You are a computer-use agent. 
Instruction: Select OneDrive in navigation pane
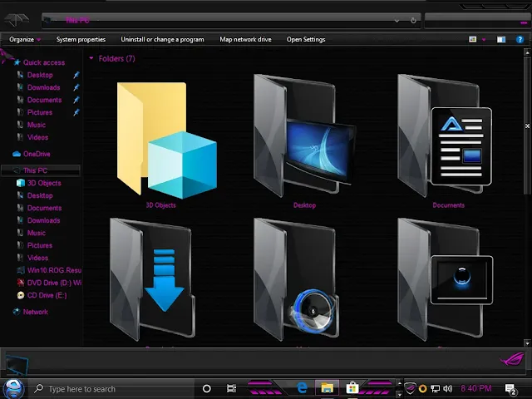37,154
